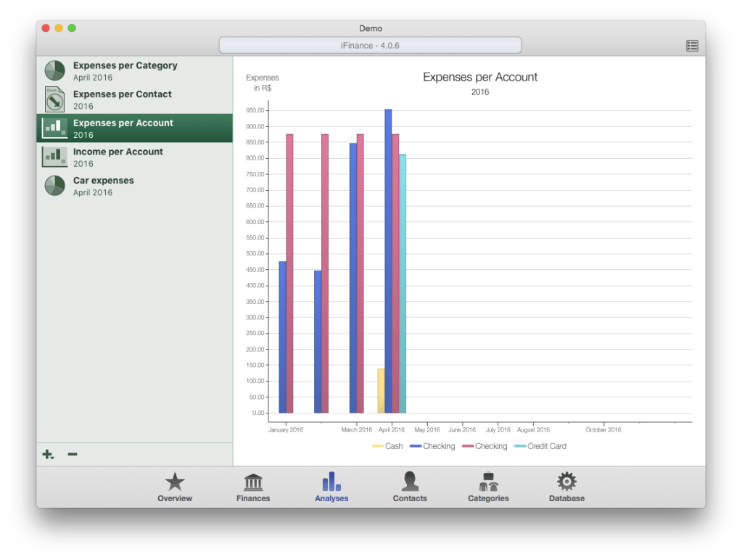Click the add analysis plus dropdown

click(48, 455)
